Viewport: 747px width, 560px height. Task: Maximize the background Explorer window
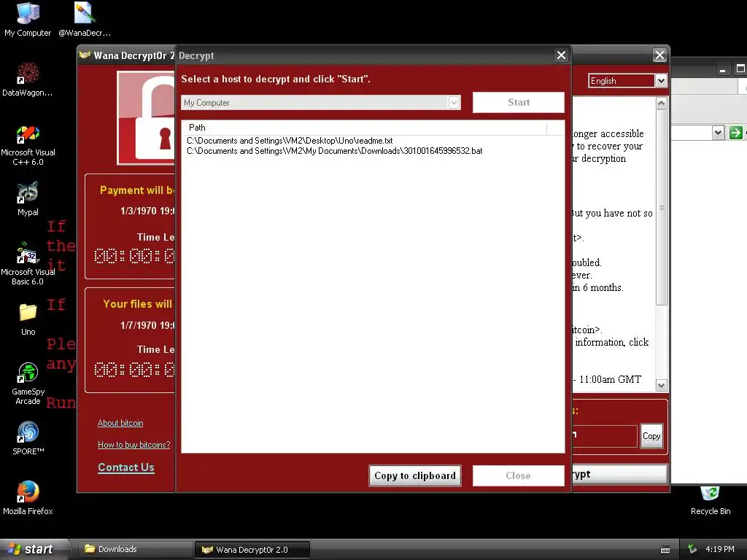click(x=740, y=69)
